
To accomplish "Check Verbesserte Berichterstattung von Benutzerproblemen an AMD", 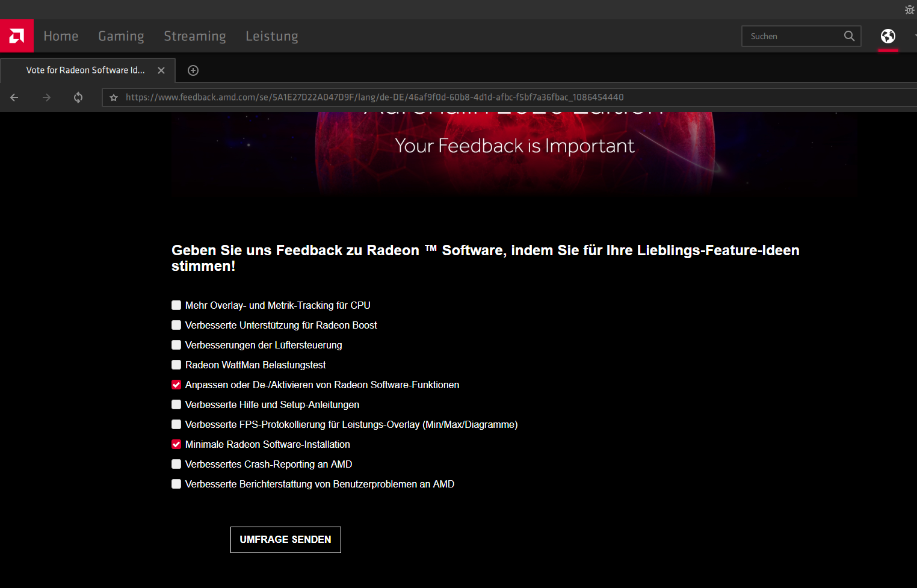I will tap(176, 484).
